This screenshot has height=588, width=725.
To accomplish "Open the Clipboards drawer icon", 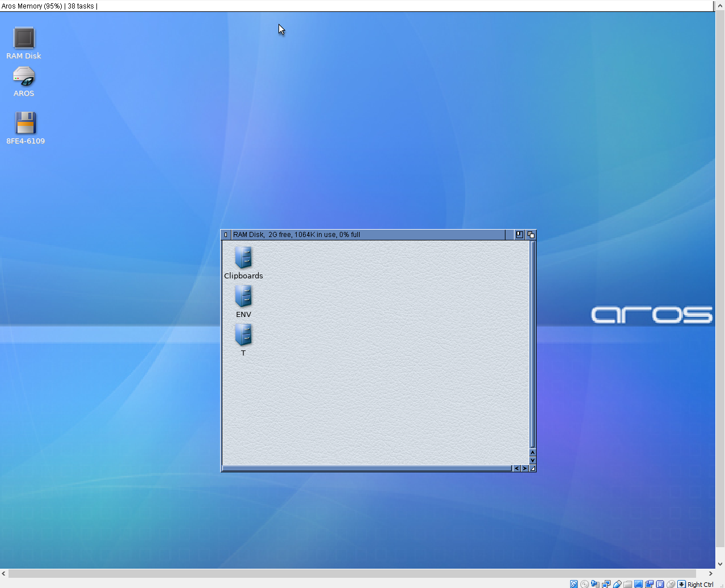I will [x=243, y=263].
